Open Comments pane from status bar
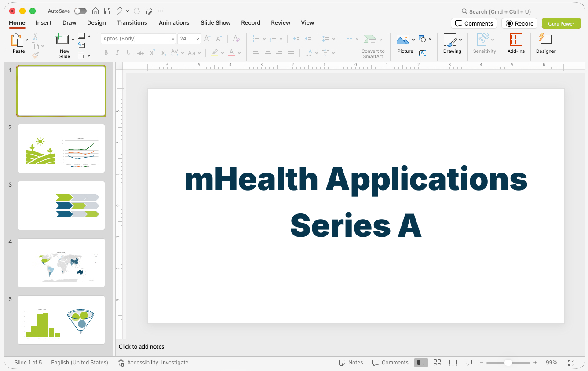 click(x=390, y=363)
